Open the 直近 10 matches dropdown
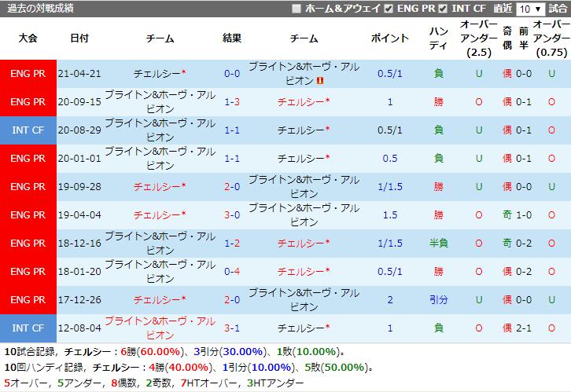571x392 pixels. (530, 9)
